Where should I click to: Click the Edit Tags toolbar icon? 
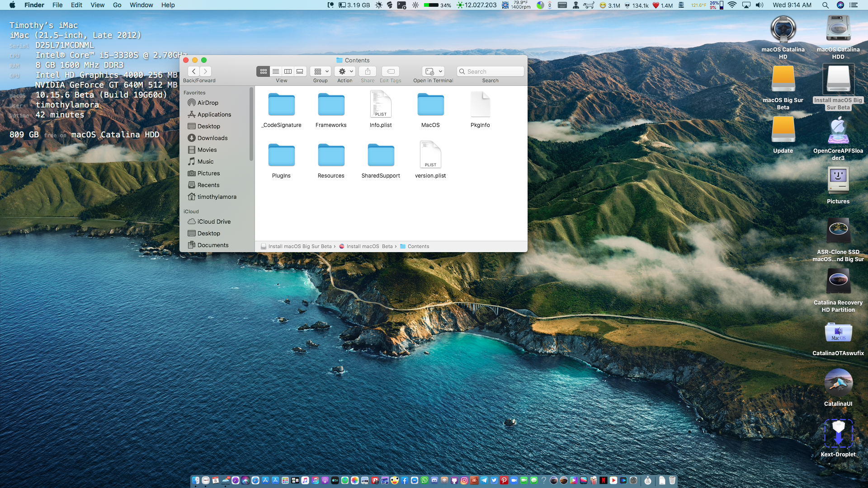coord(391,71)
